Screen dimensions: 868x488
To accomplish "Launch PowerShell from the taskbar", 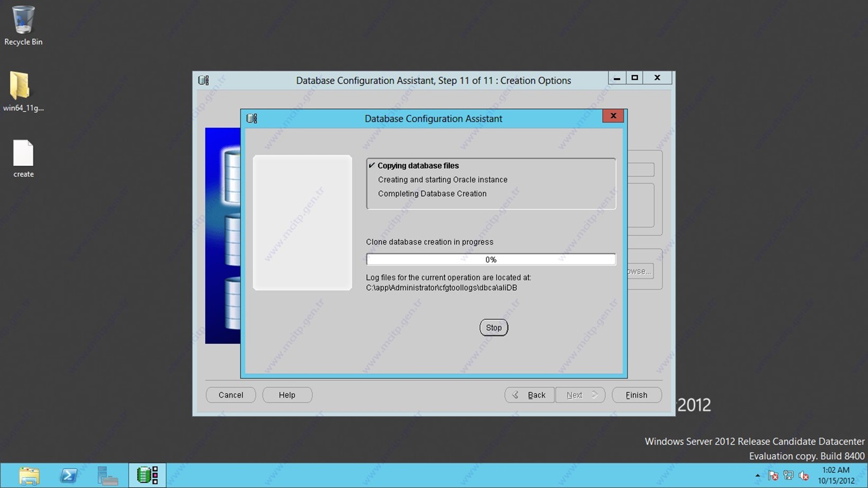I will [69, 476].
